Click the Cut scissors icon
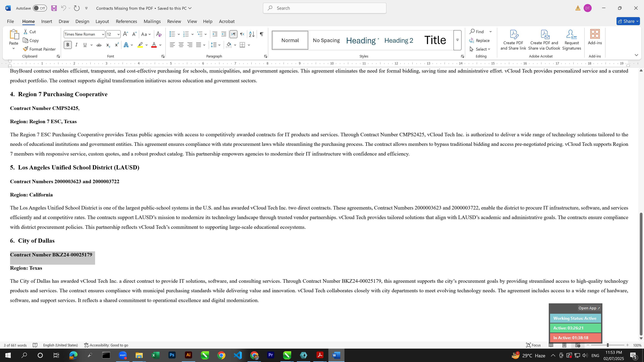 point(25,32)
